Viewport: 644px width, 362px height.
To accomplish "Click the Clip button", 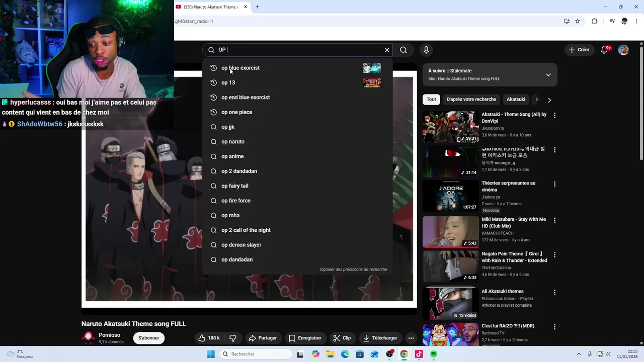I will tap(342, 338).
